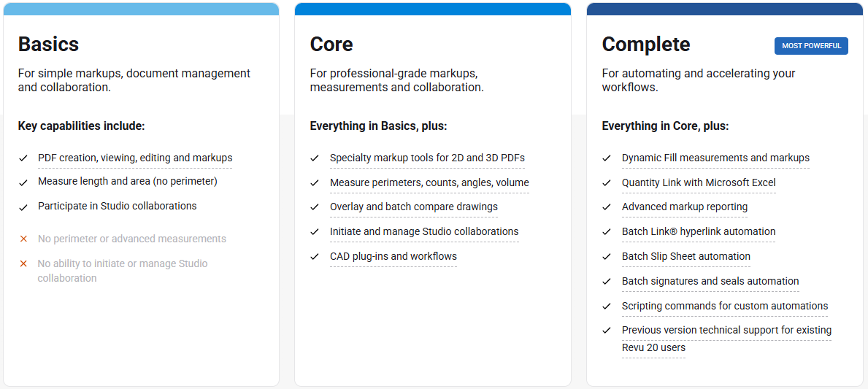Click Initiate and manage Studio collaborations
Screen dimensions: 868x389
pyautogui.click(x=424, y=231)
